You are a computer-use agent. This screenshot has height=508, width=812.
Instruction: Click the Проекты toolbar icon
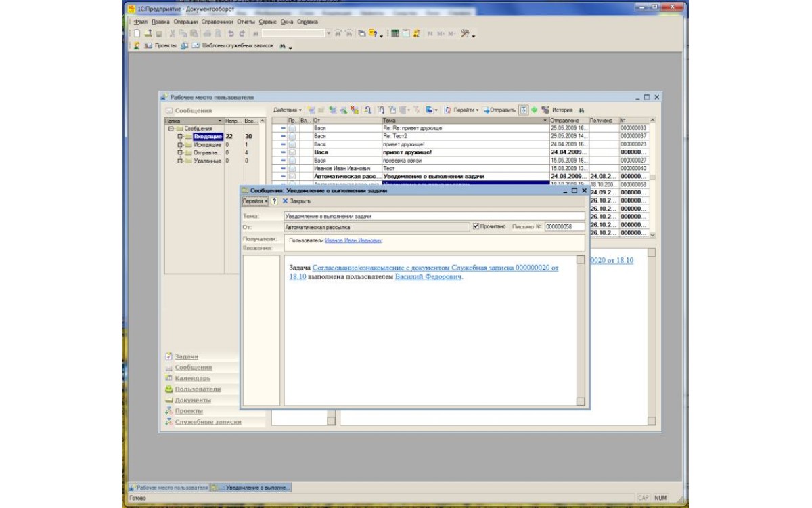click(x=148, y=45)
